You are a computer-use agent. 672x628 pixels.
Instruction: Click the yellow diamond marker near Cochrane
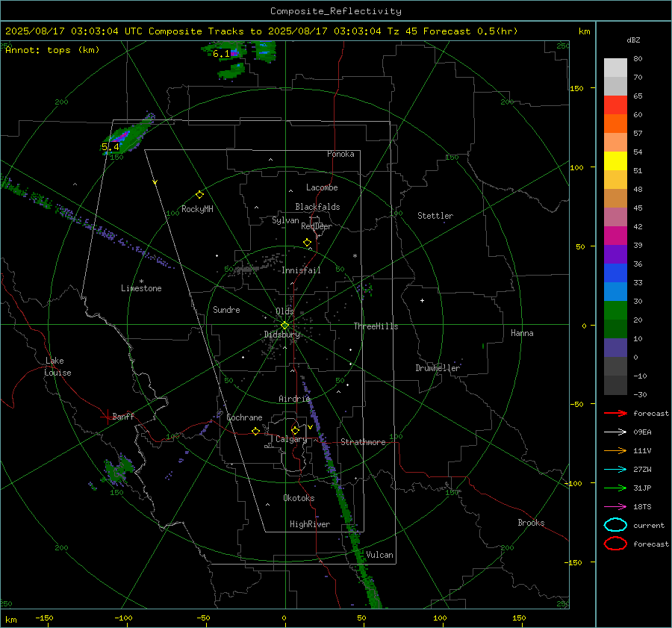tap(256, 431)
